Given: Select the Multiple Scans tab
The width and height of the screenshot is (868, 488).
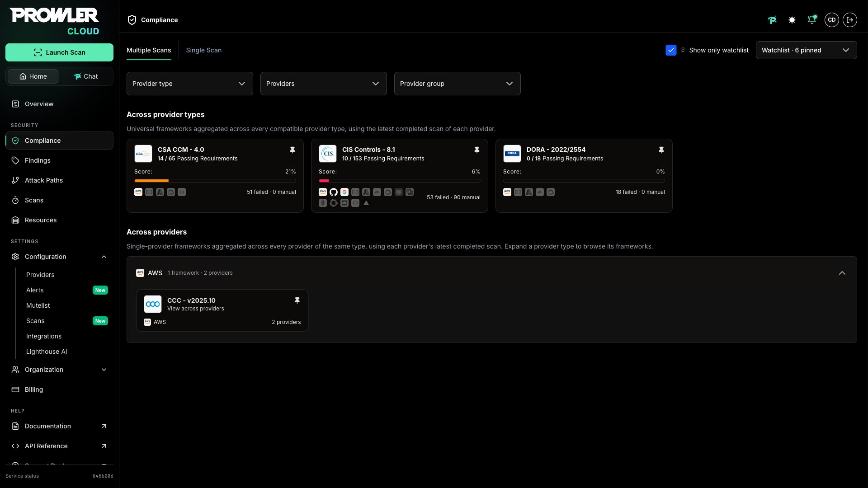Looking at the screenshot, I should [x=149, y=50].
